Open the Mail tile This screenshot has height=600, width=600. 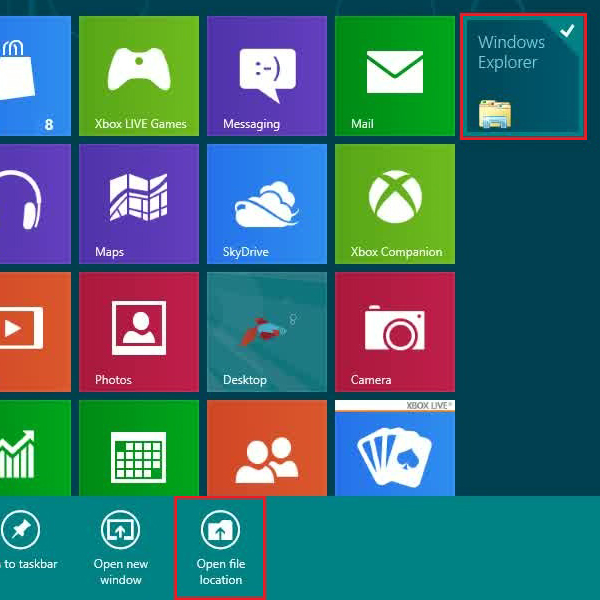395,76
